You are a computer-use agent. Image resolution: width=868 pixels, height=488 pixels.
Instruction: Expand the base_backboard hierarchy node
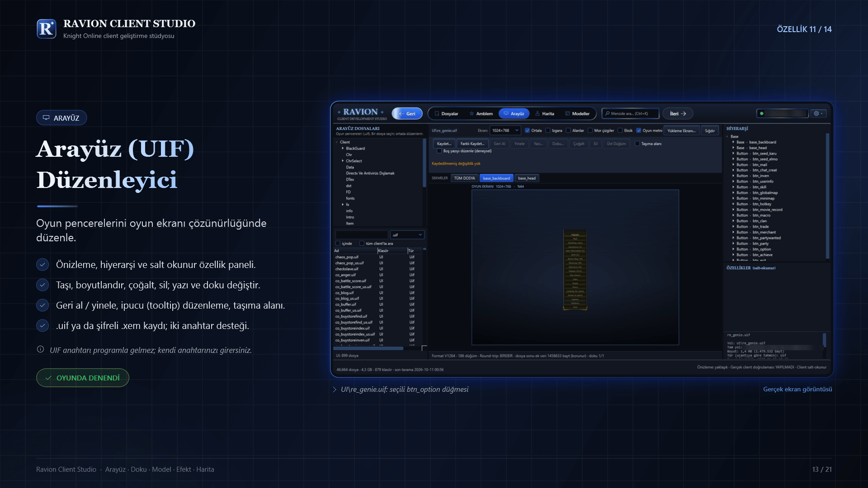(733, 142)
